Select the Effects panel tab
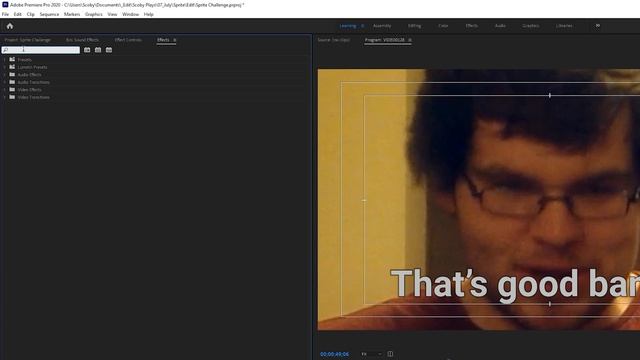This screenshot has height=360, width=640. [x=163, y=40]
